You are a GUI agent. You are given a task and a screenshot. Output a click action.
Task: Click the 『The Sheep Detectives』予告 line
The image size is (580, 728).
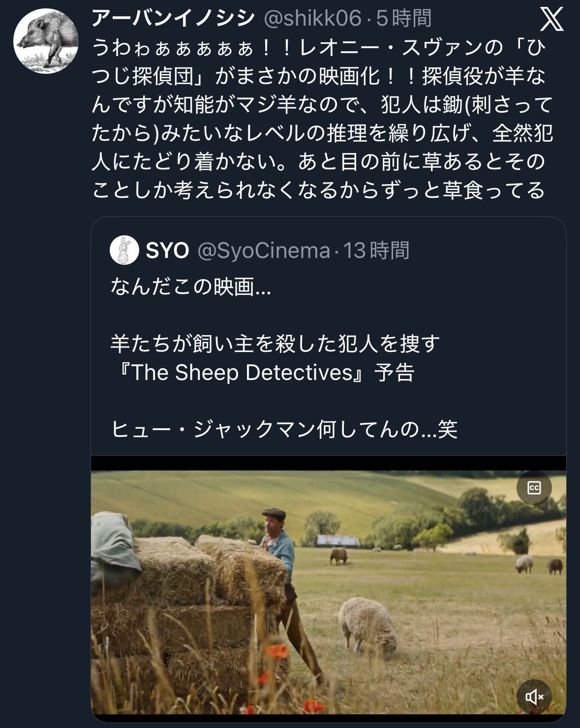point(263,373)
